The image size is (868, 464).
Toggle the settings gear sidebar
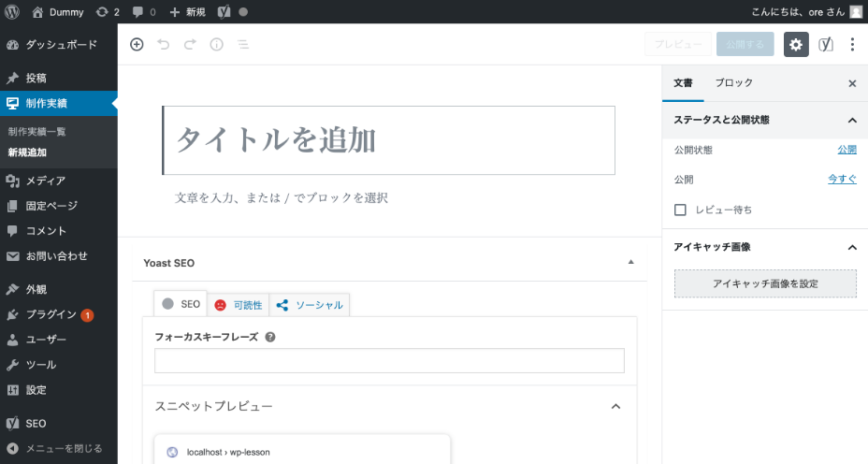click(x=796, y=44)
